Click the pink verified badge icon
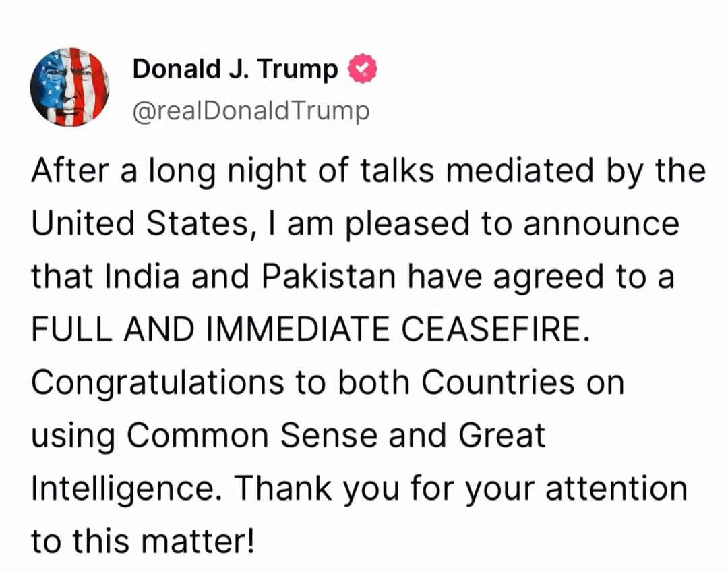728x572 pixels. click(x=363, y=68)
